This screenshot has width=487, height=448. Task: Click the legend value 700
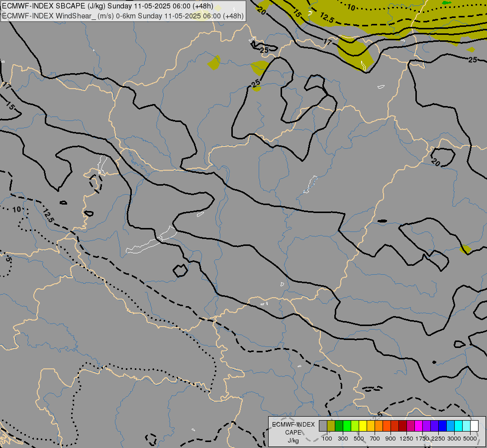(375, 439)
